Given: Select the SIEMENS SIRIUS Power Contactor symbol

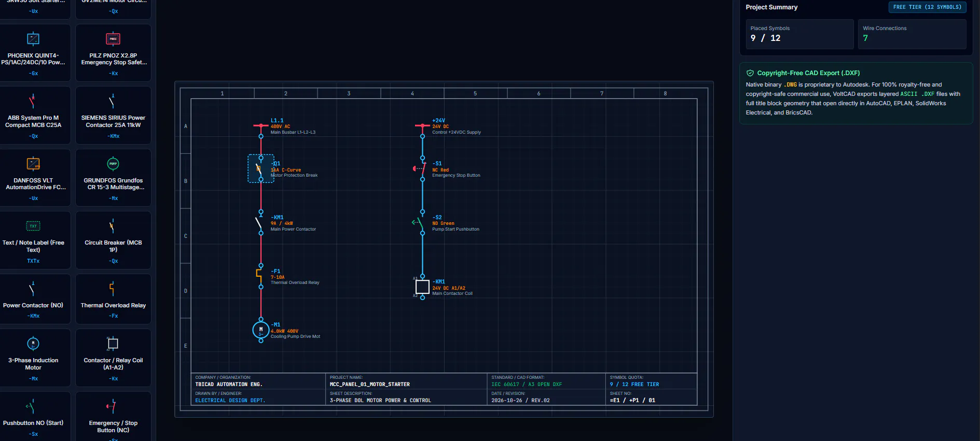Looking at the screenshot, I should (x=113, y=115).
